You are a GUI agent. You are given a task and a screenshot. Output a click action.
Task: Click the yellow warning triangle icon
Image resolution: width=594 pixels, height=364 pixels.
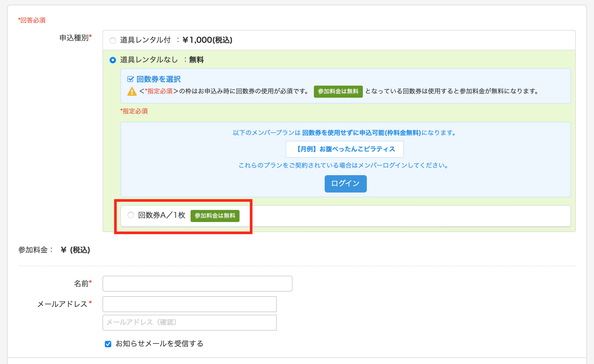tap(132, 91)
